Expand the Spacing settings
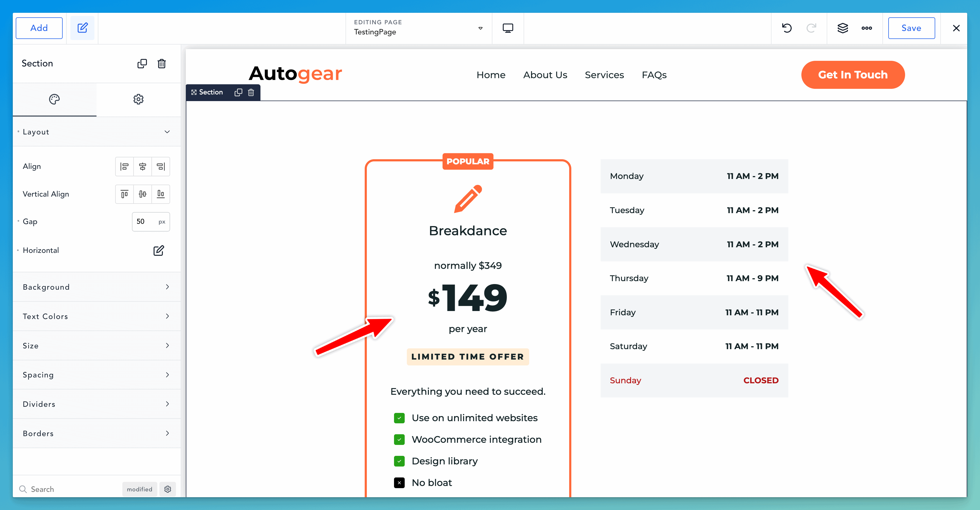Viewport: 980px width, 510px height. (x=97, y=375)
